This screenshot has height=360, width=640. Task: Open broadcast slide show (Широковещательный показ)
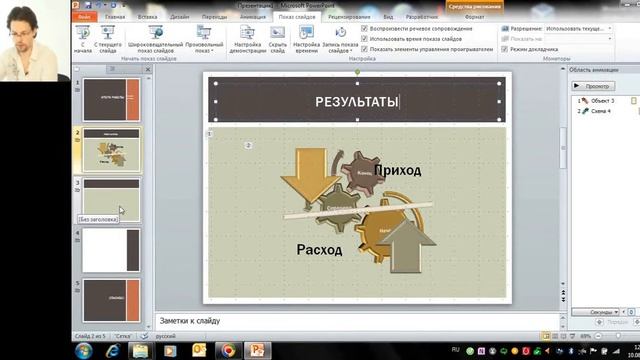point(156,39)
